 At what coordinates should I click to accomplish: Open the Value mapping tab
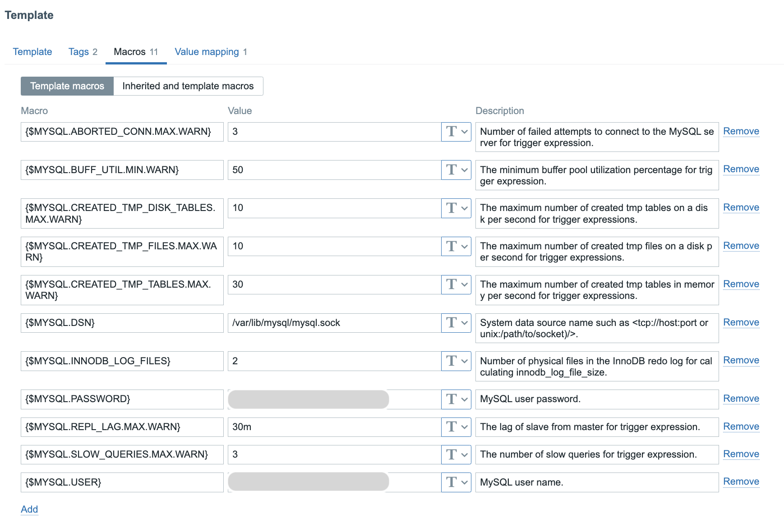tap(211, 52)
